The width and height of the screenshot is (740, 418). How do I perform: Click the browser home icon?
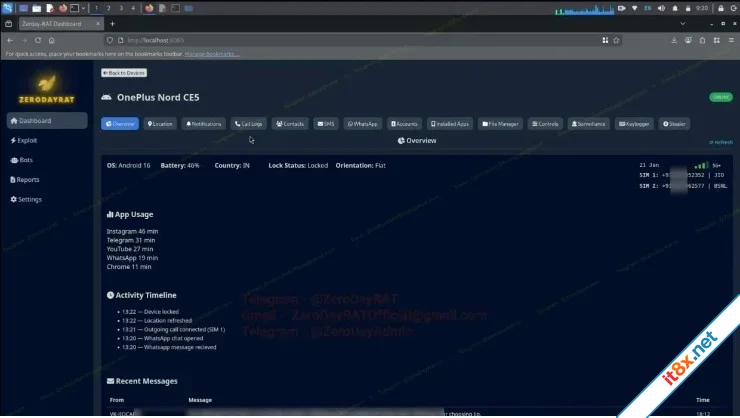click(x=51, y=40)
